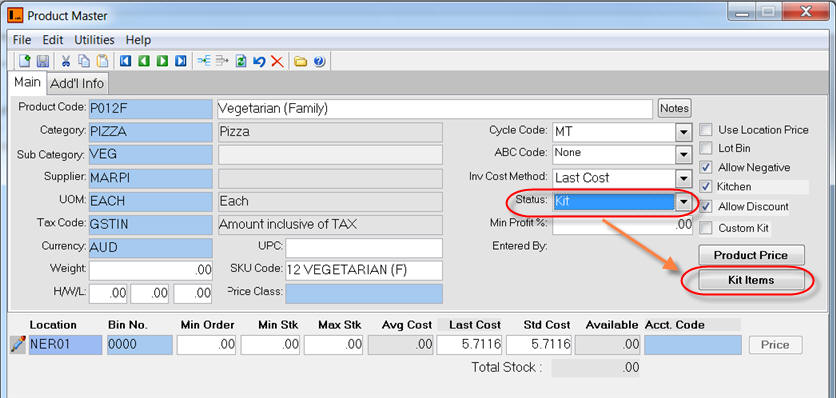Image resolution: width=836 pixels, height=398 pixels.
Task: Click the Price button in the location row
Action: 775,345
